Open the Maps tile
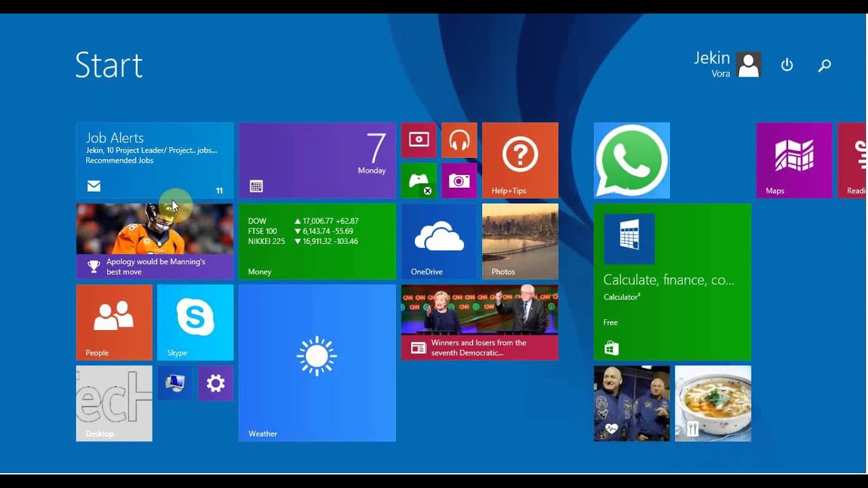The height and width of the screenshot is (488, 868). 794,161
